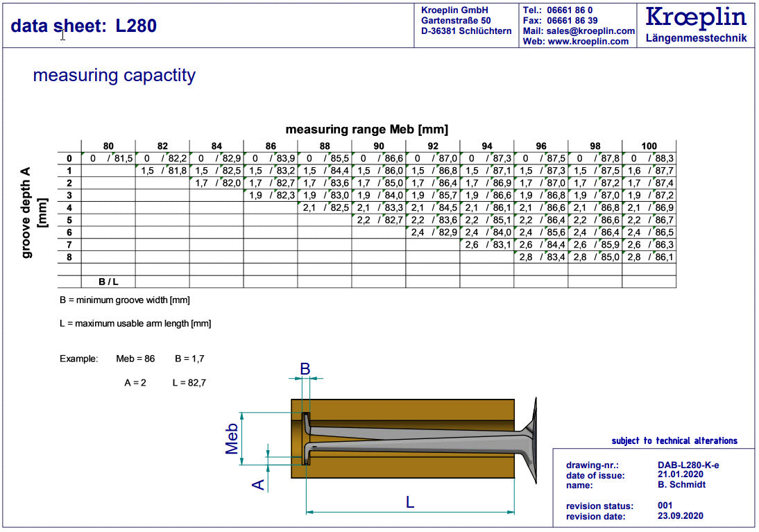Click the trumpet-shaped gauge head in the drawing
759x532 pixels.
529,441
